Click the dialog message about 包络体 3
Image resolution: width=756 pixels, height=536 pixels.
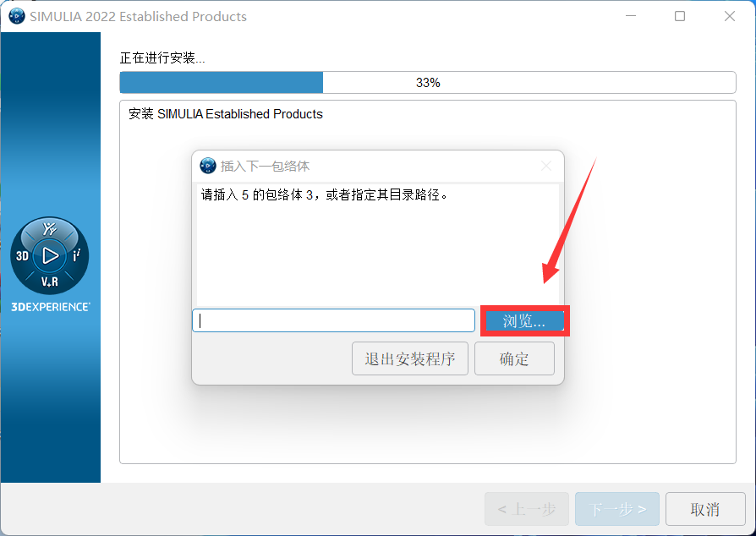pos(325,194)
